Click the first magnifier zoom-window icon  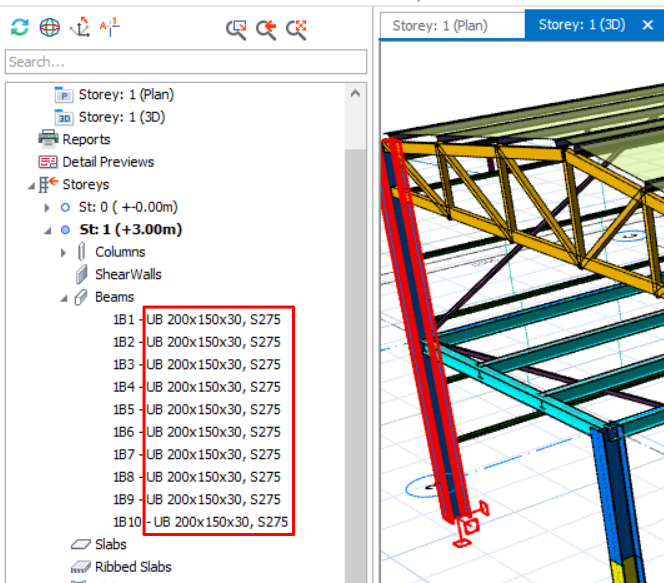pyautogui.click(x=236, y=29)
